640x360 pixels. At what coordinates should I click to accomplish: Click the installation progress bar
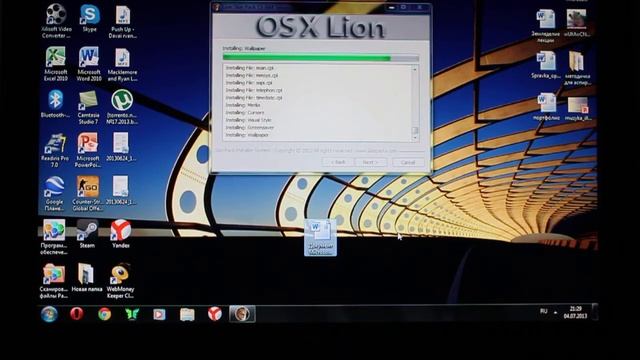point(320,58)
